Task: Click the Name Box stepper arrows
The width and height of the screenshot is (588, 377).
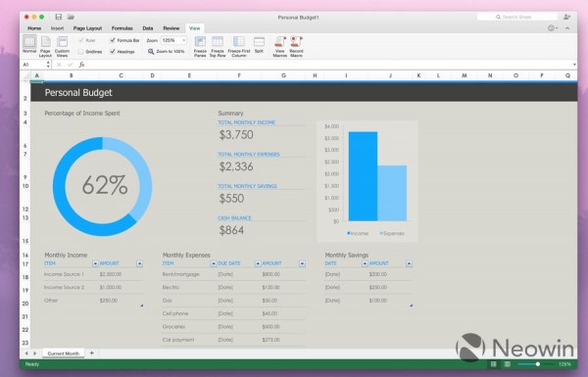Action: 48,65
